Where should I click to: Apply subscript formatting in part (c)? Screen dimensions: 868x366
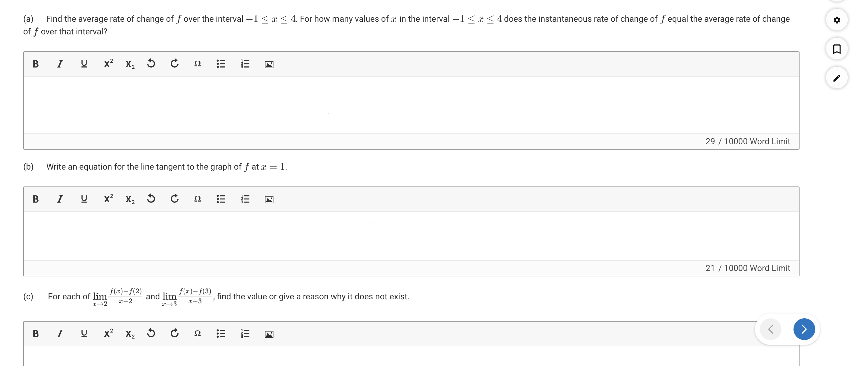(x=130, y=334)
